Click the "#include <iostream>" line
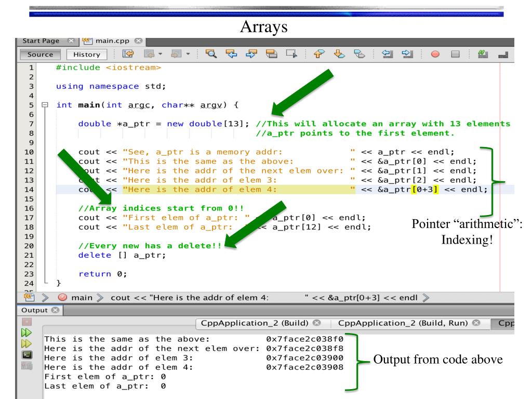 (x=109, y=68)
